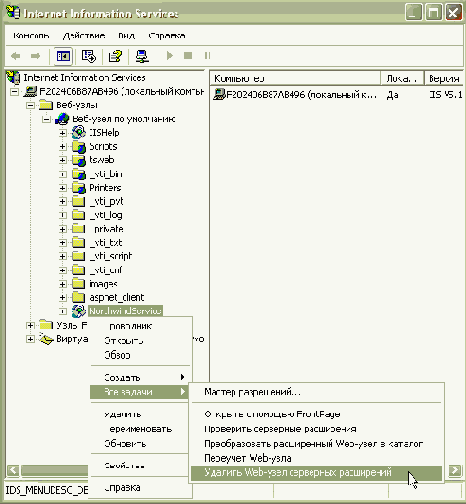Sort by Версия column header

pyautogui.click(x=444, y=78)
